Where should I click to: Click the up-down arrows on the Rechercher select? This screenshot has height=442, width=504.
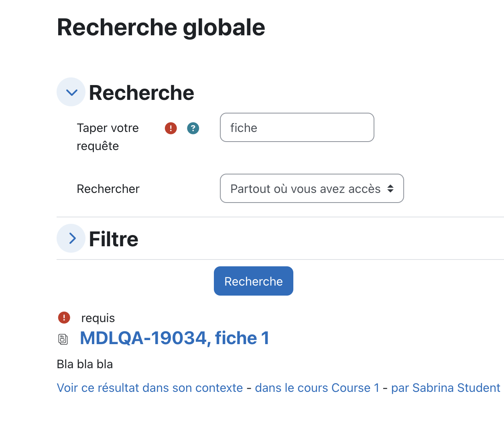coord(390,189)
